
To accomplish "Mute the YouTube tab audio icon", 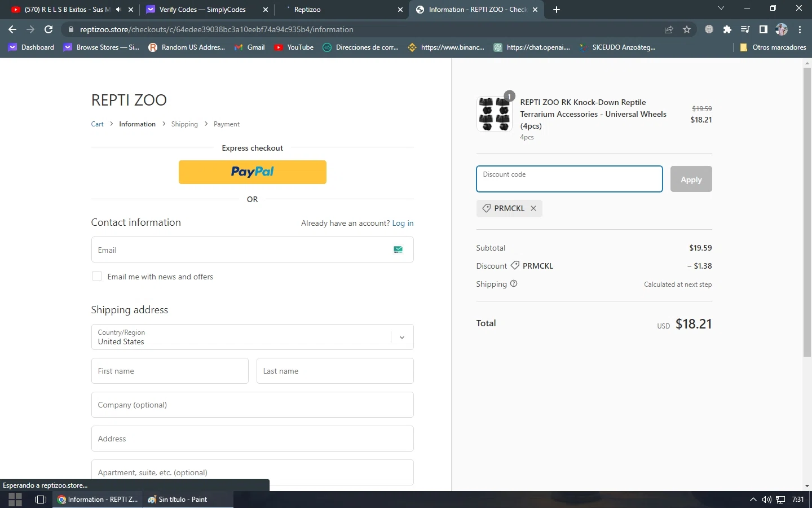I will tap(119, 10).
